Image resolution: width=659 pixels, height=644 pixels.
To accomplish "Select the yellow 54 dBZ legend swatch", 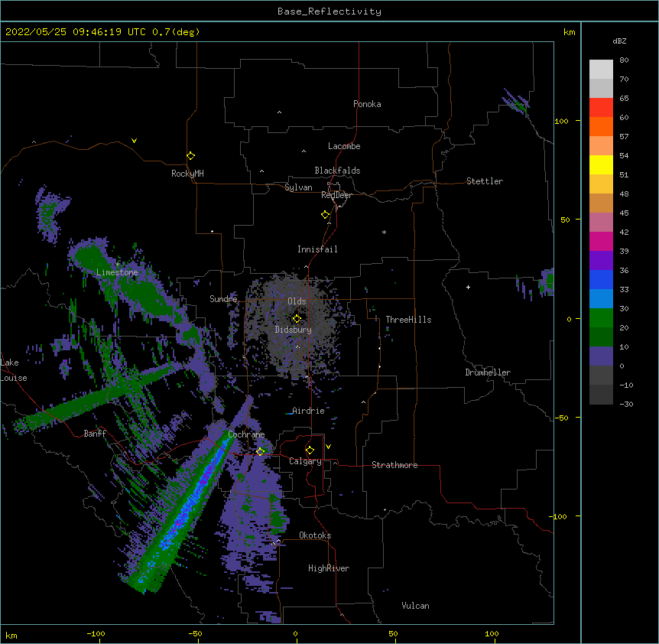I will [x=601, y=164].
